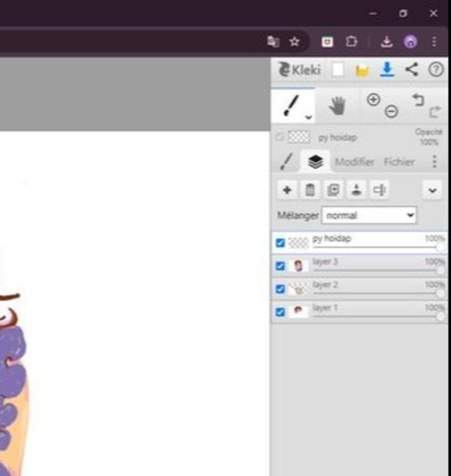The image size is (451, 476).
Task: Click the Kleki logo
Action: pyautogui.click(x=299, y=70)
